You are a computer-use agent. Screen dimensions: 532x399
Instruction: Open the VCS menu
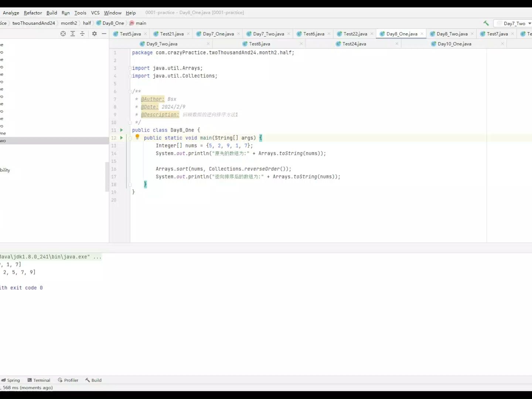click(x=95, y=13)
